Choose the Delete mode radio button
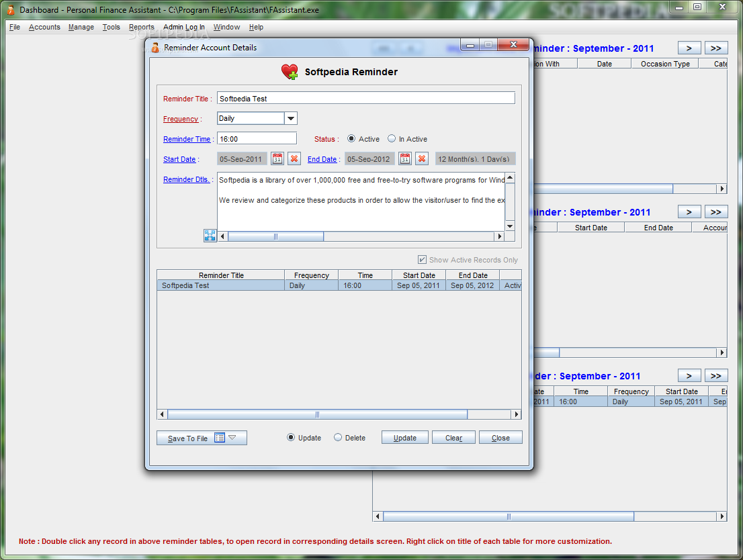The width and height of the screenshot is (743, 560). pos(338,437)
